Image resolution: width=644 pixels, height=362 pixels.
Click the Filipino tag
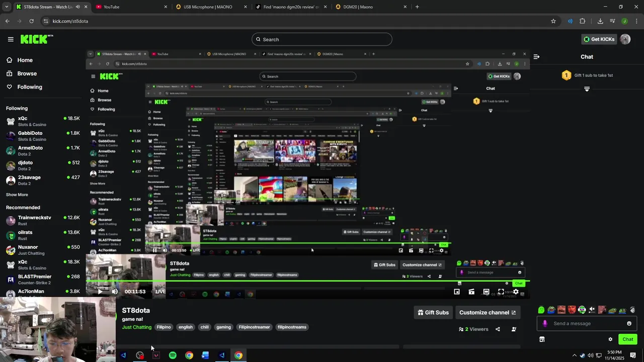(x=164, y=327)
